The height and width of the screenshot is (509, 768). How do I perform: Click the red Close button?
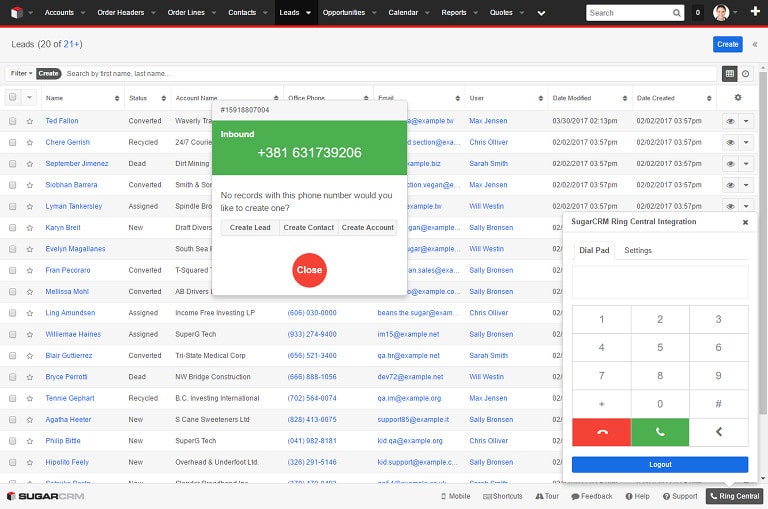(310, 270)
